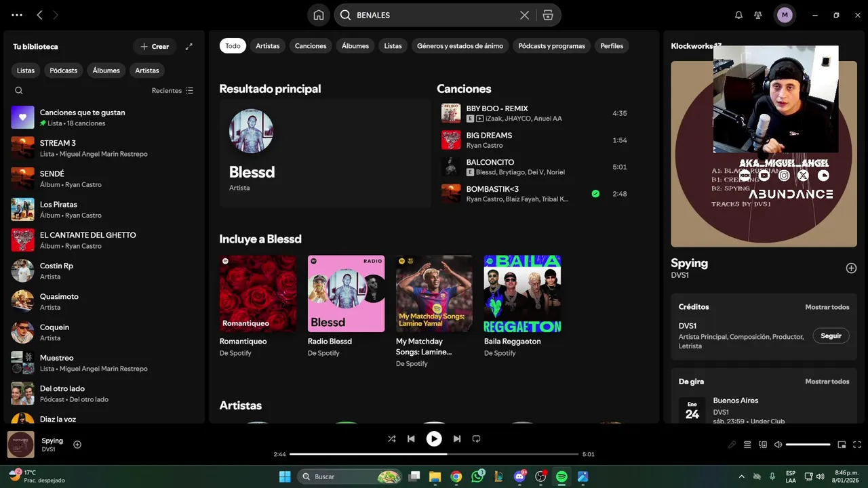Open the Recientes sort dropdown
This screenshot has width=868, height=488.
172,90
